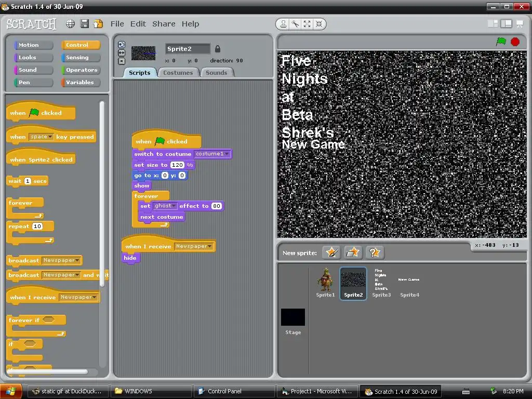Select the Motion block category
Viewport: 532px width, 399px height.
point(33,45)
